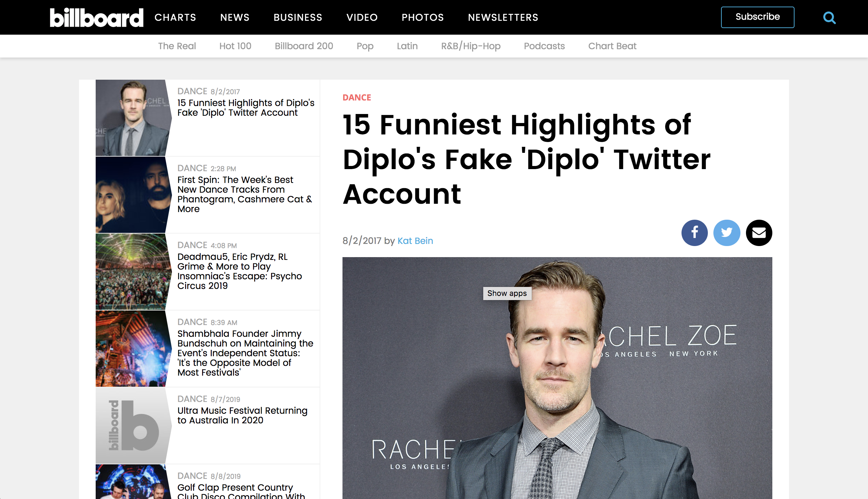868x499 pixels.
Task: Open Golf Clap Country Club Disco story
Action: [x=241, y=491]
